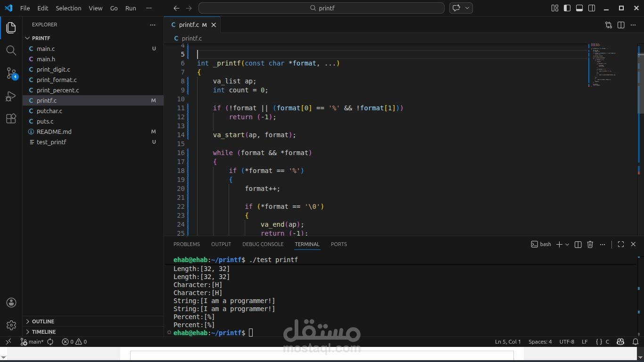The width and height of the screenshot is (644, 362).
Task: Open the Manage gear icon
Action: point(11,325)
